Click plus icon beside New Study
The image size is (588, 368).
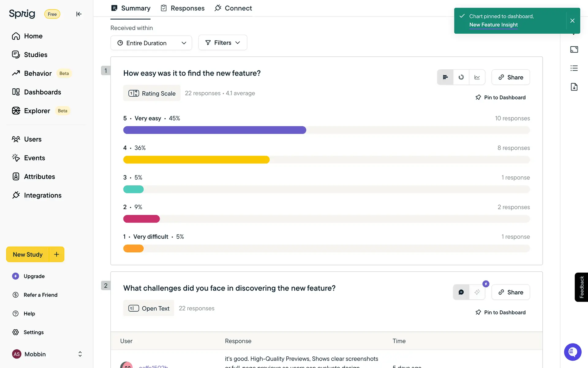coord(57,254)
